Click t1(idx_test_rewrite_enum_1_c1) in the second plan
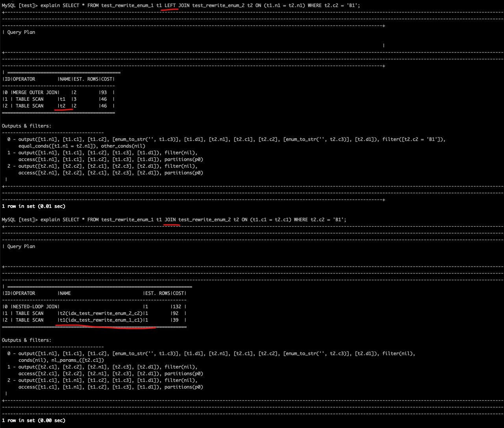 [101, 320]
